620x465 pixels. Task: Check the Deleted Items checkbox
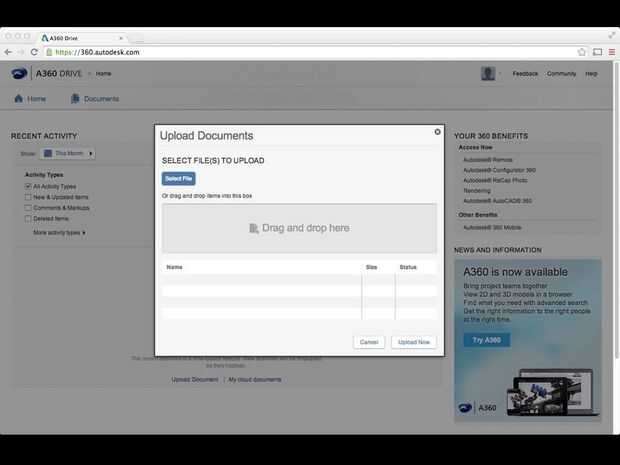[28, 218]
